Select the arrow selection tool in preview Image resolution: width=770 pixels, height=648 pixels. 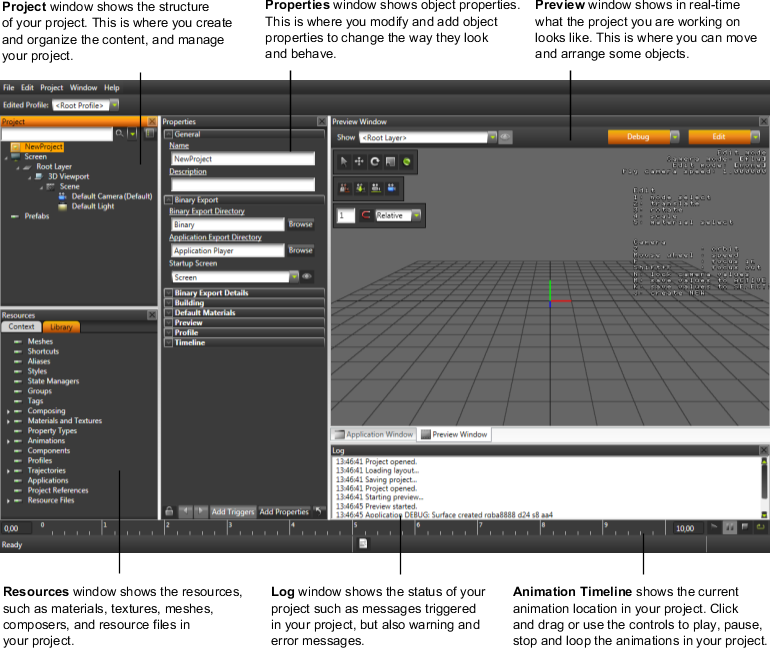point(344,161)
